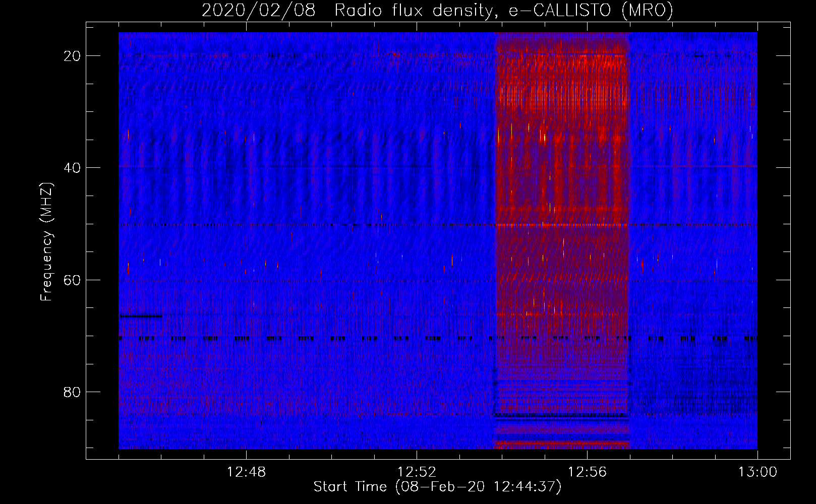Click the 20 MHz frequency tick label
The width and height of the screenshot is (816, 504).
(72, 56)
